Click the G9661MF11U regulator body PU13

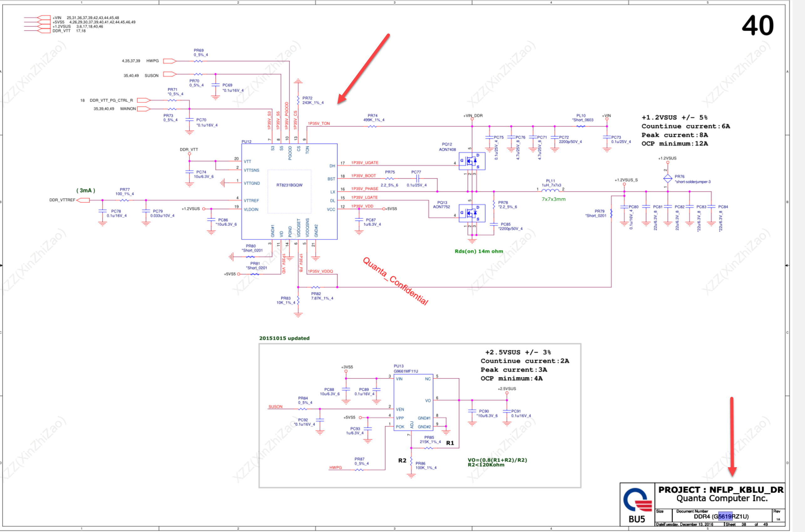(x=413, y=402)
